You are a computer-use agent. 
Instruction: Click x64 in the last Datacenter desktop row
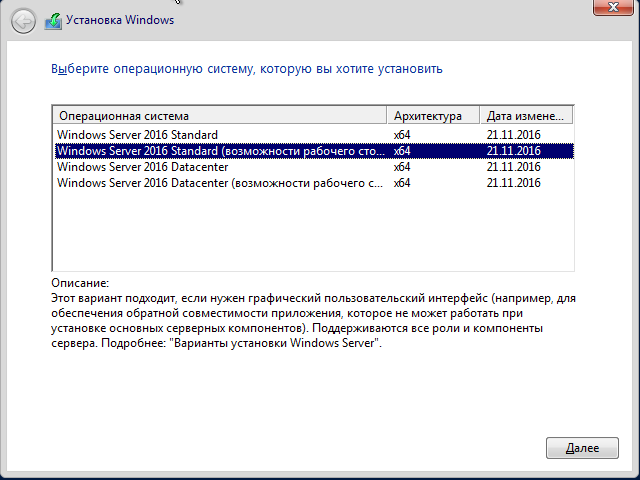pyautogui.click(x=403, y=183)
